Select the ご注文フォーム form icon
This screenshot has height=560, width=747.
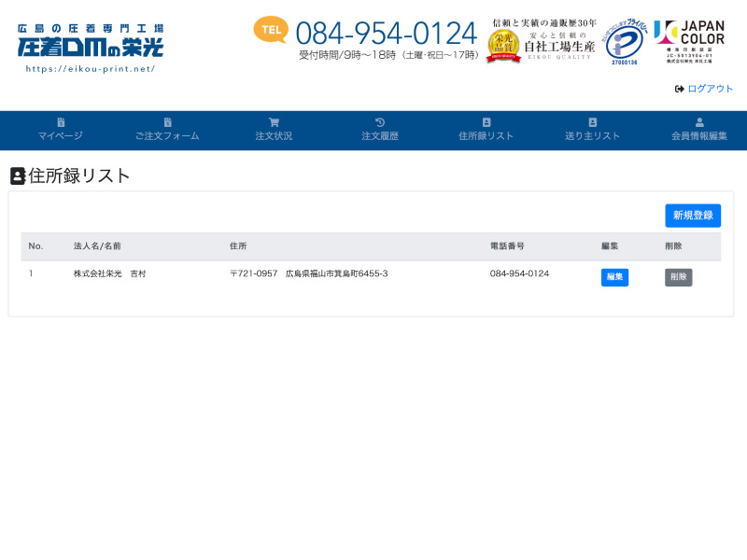pos(168,122)
